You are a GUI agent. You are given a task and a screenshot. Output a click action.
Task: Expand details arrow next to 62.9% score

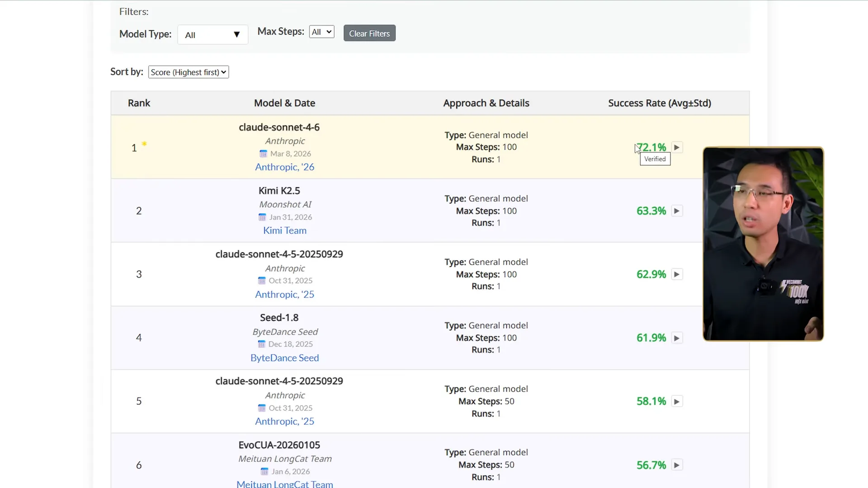click(x=677, y=274)
